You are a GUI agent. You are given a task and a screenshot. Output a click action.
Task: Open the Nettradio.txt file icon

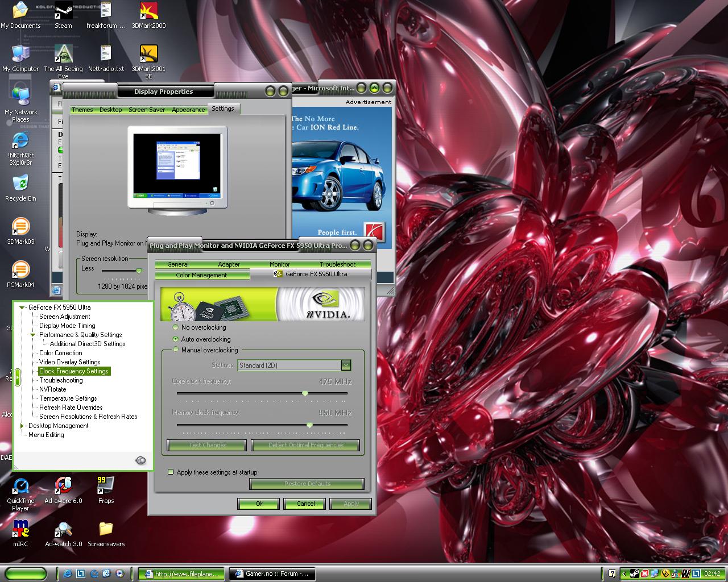coord(106,59)
